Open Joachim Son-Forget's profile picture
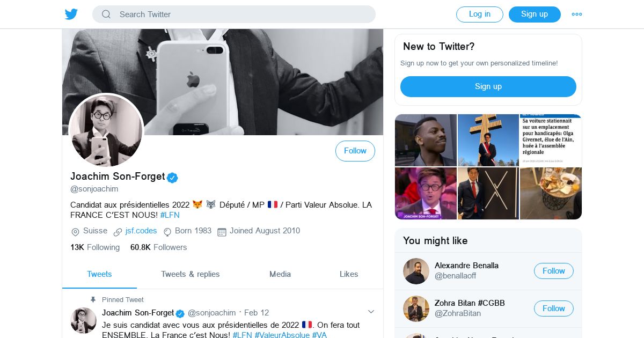Image resolution: width=644 pixels, height=338 pixels. (106, 131)
